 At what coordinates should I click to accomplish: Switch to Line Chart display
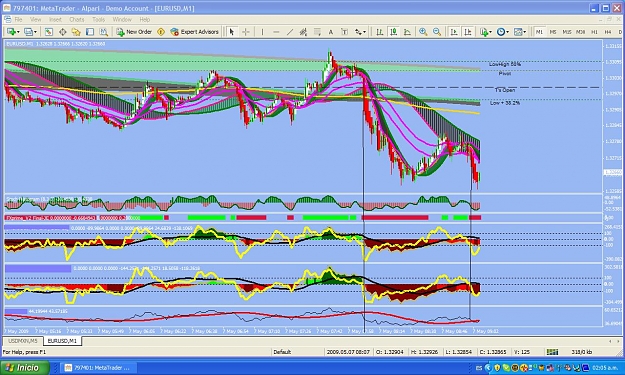pos(407,32)
